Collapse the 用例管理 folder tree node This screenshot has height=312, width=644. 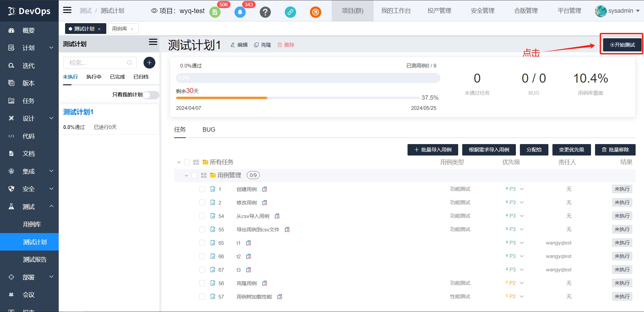(186, 176)
